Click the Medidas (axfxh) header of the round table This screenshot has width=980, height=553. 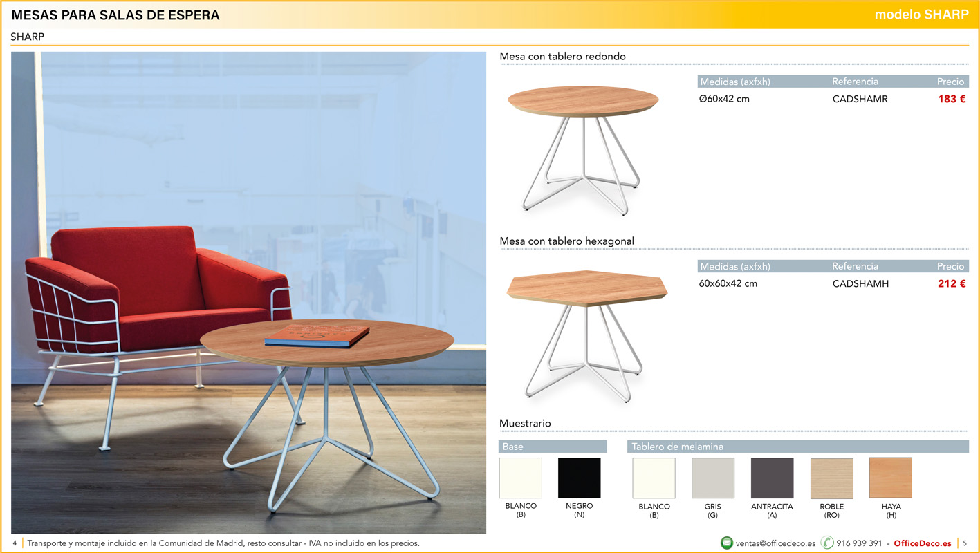coord(735,82)
